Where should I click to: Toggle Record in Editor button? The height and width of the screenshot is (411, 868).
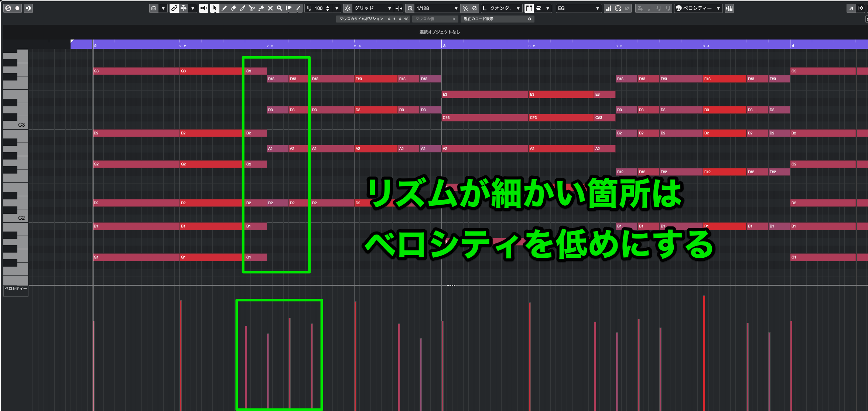pos(17,8)
